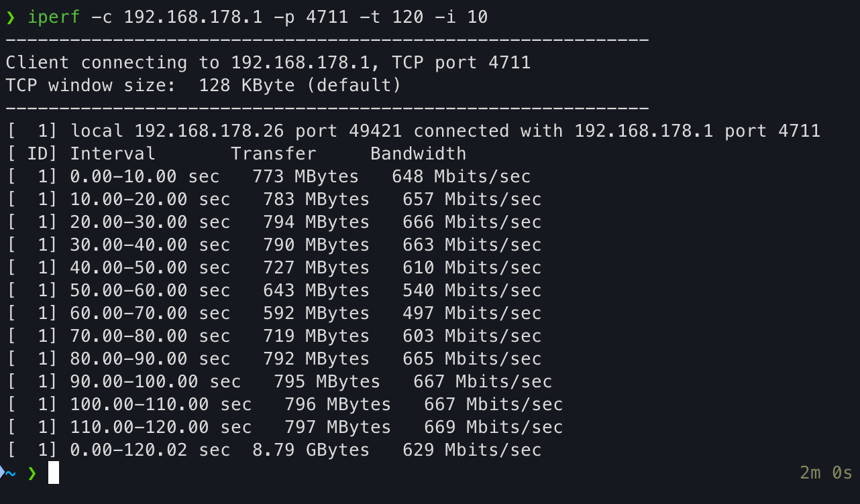Click the 497 Mbits/sec bandwidth value
Image resolution: width=860 pixels, height=504 pixels.
coord(472,313)
